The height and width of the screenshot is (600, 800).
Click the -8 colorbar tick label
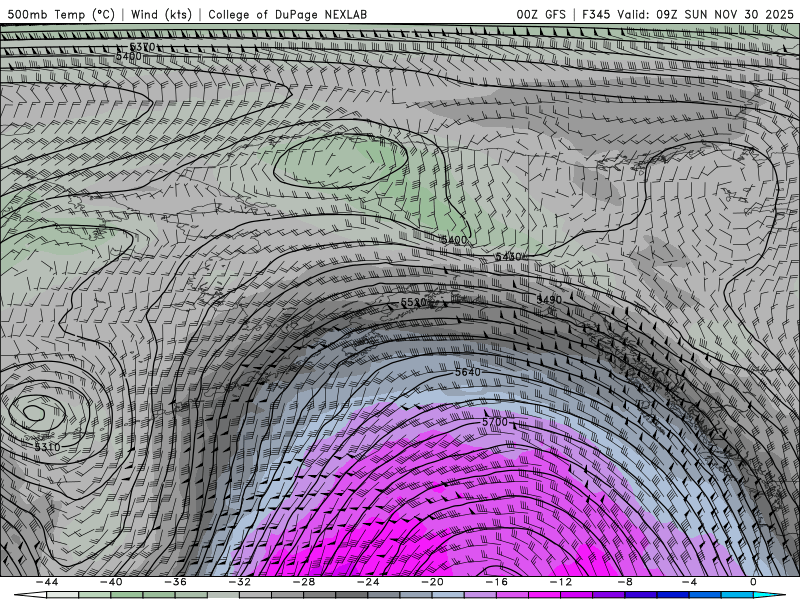[625, 582]
